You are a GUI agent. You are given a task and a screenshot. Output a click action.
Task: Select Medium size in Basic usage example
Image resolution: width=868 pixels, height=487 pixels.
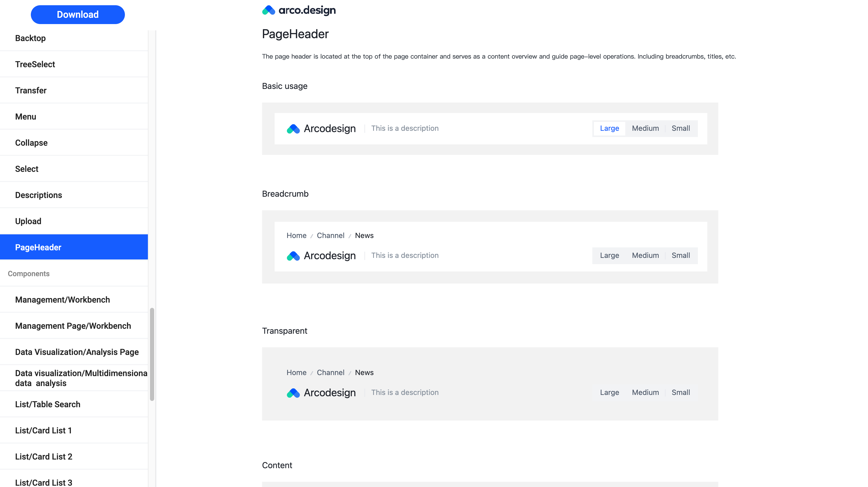[645, 128]
